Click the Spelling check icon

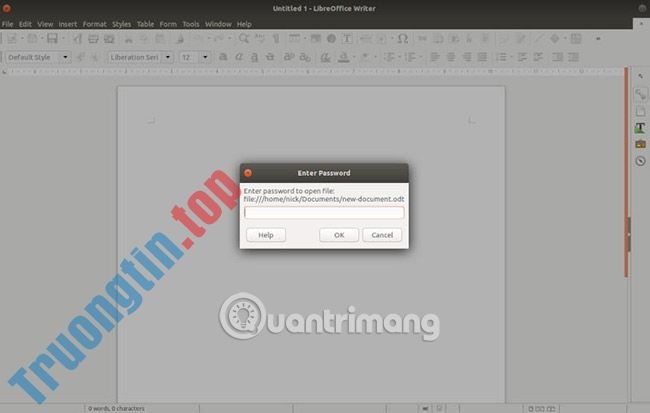coord(260,39)
